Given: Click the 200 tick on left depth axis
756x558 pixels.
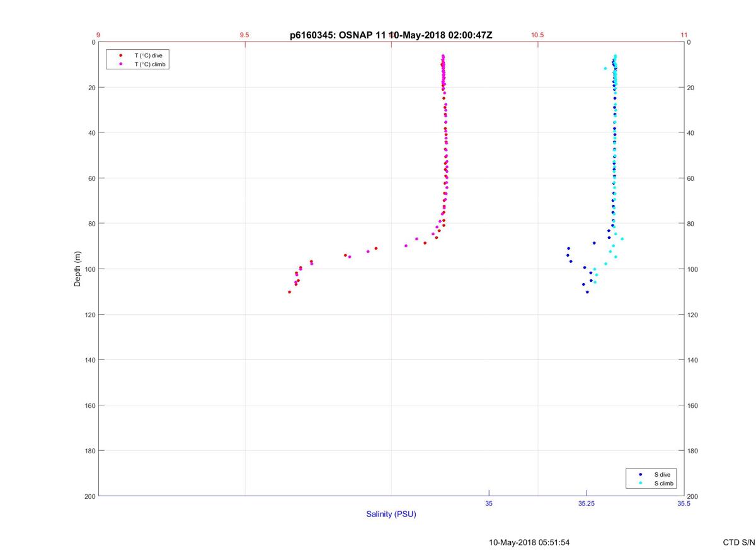Looking at the screenshot, I should 89,496.
